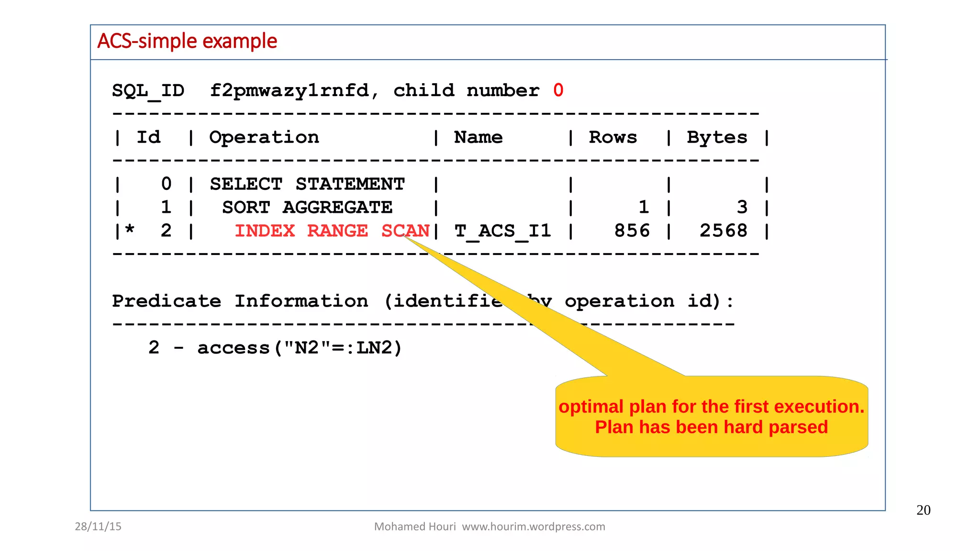Open the www.hourim.wordpress.com footer link
The width and height of the screenshot is (980, 551).
pos(534,527)
